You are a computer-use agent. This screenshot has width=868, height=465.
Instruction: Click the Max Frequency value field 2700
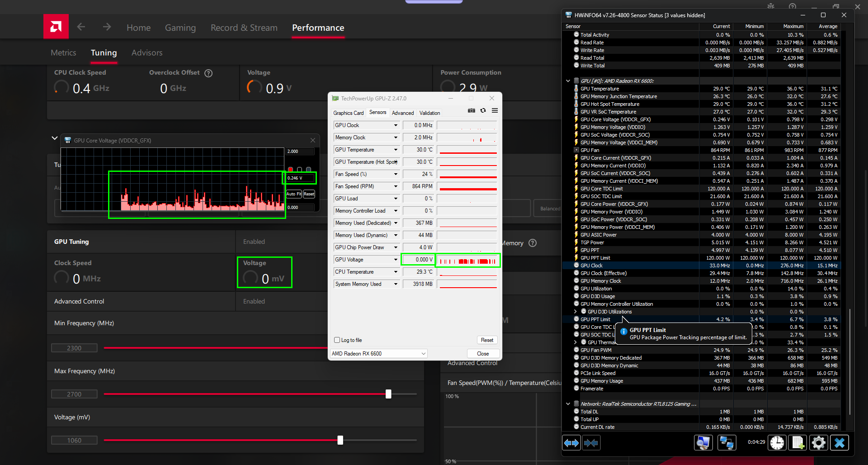click(74, 394)
